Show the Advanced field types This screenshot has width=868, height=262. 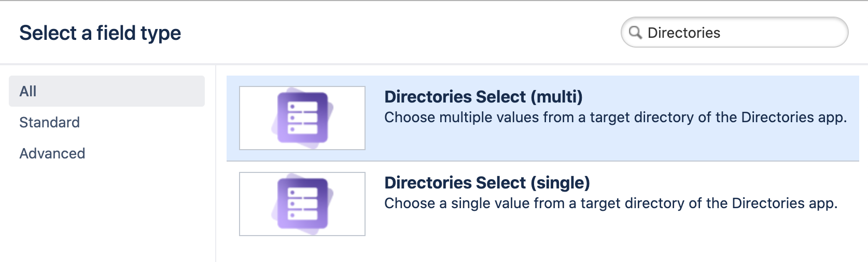click(52, 153)
